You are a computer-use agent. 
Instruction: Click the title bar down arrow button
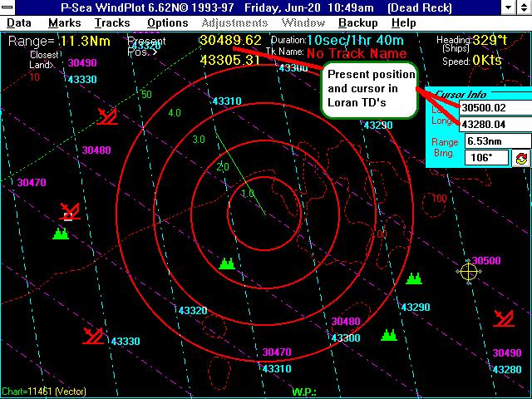point(508,7)
